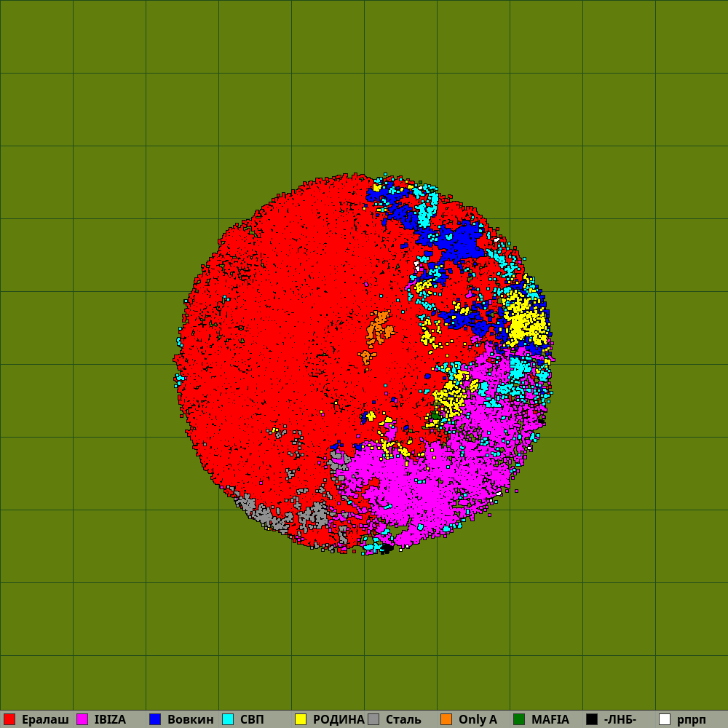This screenshot has width=728, height=728.
Task: Select the СВП legend label
Action: coord(252,720)
